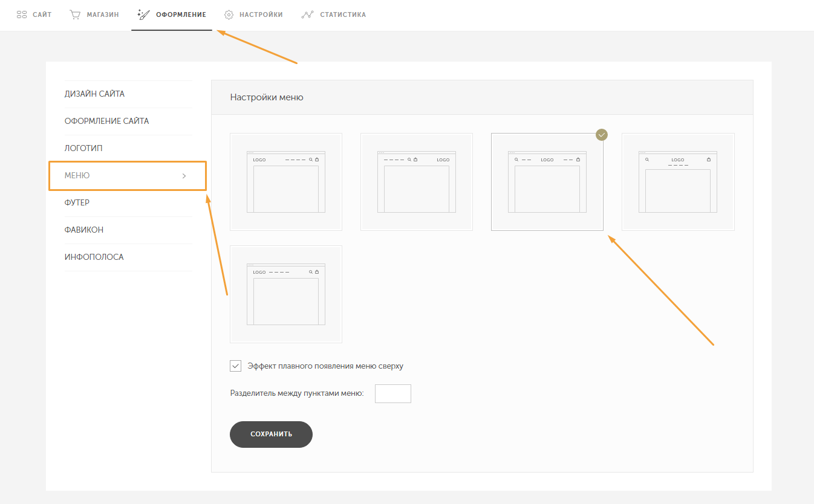This screenshot has height=504, width=814.
Task: Click the chevron arrow on МЕНЮ row
Action: point(184,176)
